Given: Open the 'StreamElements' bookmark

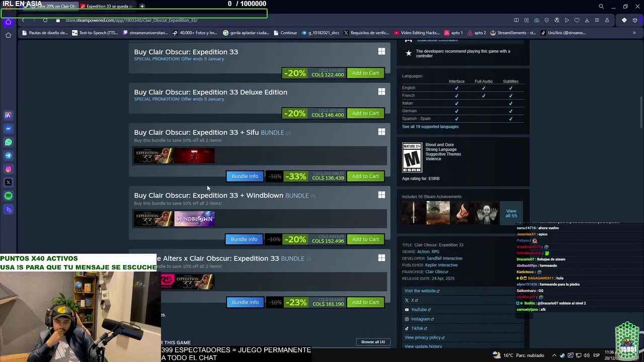Looking at the screenshot, I should (x=513, y=33).
